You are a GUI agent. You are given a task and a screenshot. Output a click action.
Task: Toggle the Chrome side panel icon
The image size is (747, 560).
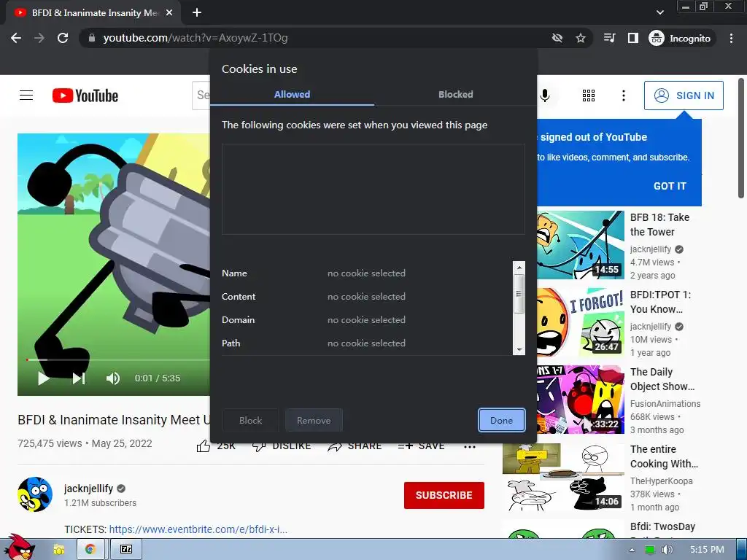tap(632, 38)
